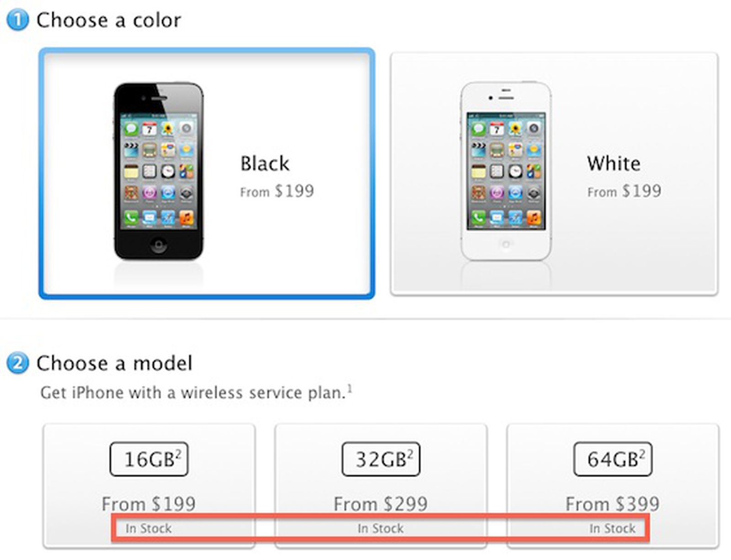The width and height of the screenshot is (731, 560).
Task: Click the step 2 numbered badge
Action: point(16,363)
